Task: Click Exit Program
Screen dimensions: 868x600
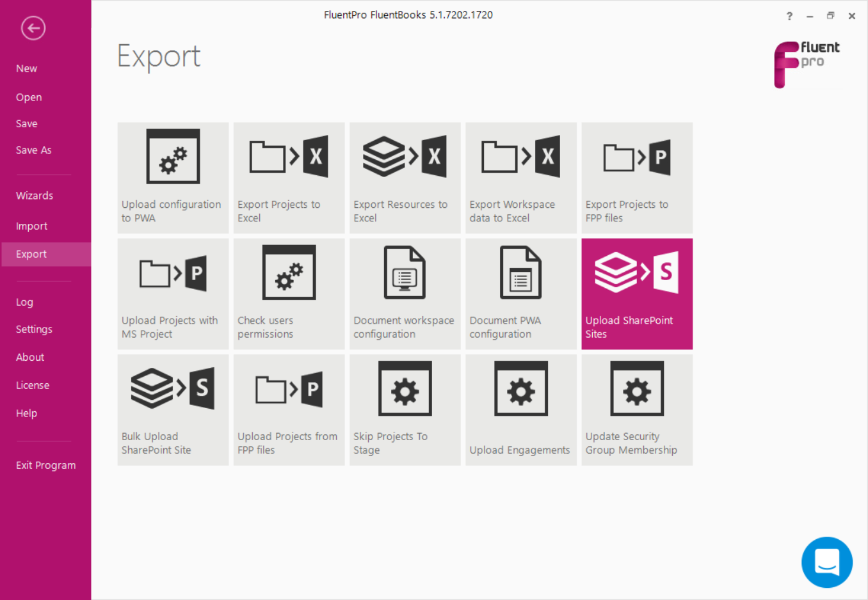Action: [x=45, y=465]
